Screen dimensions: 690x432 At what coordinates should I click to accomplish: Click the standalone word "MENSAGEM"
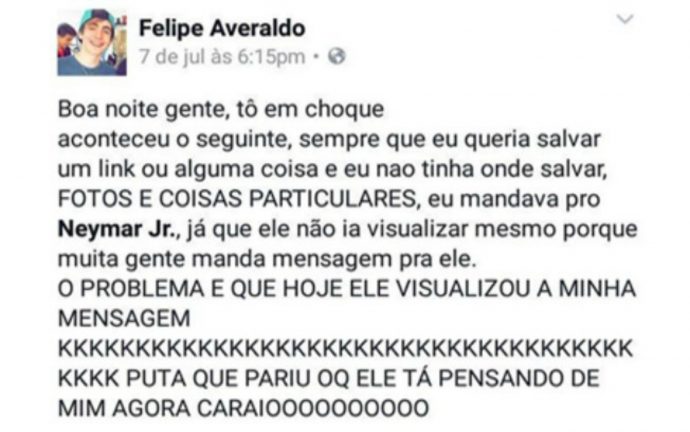pyautogui.click(x=124, y=319)
